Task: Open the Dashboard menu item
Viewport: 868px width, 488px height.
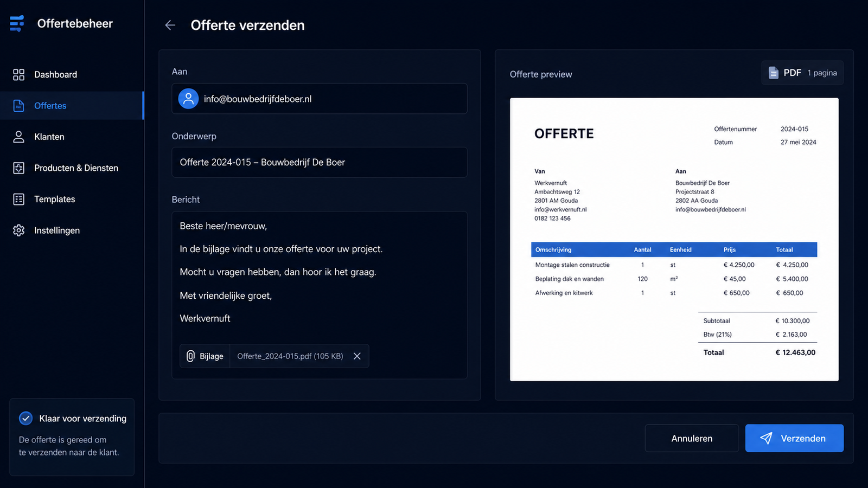Action: (72, 74)
